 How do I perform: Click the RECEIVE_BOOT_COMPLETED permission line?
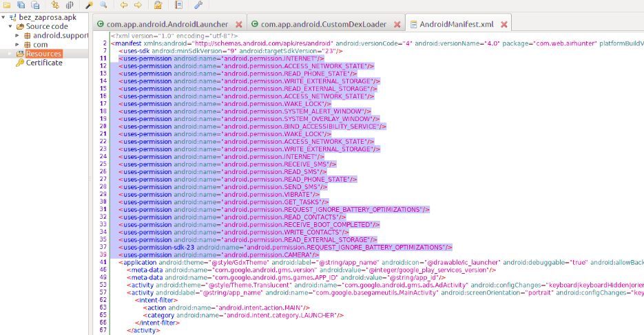tap(249, 225)
